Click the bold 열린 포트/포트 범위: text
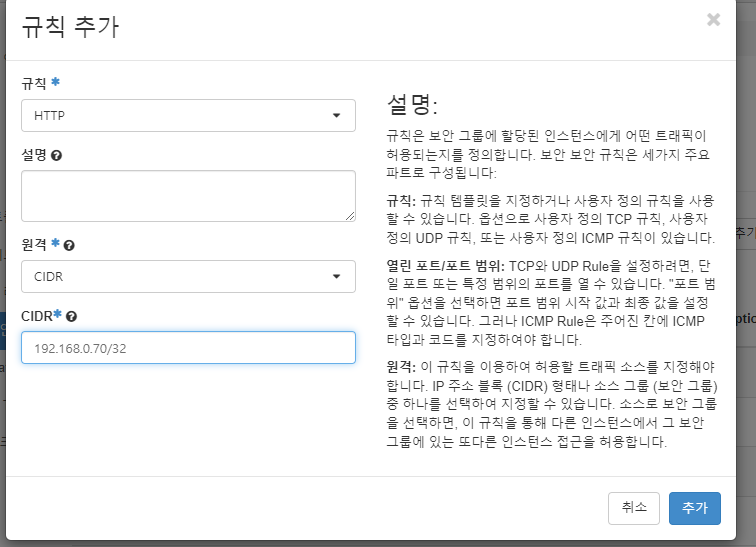 (446, 266)
